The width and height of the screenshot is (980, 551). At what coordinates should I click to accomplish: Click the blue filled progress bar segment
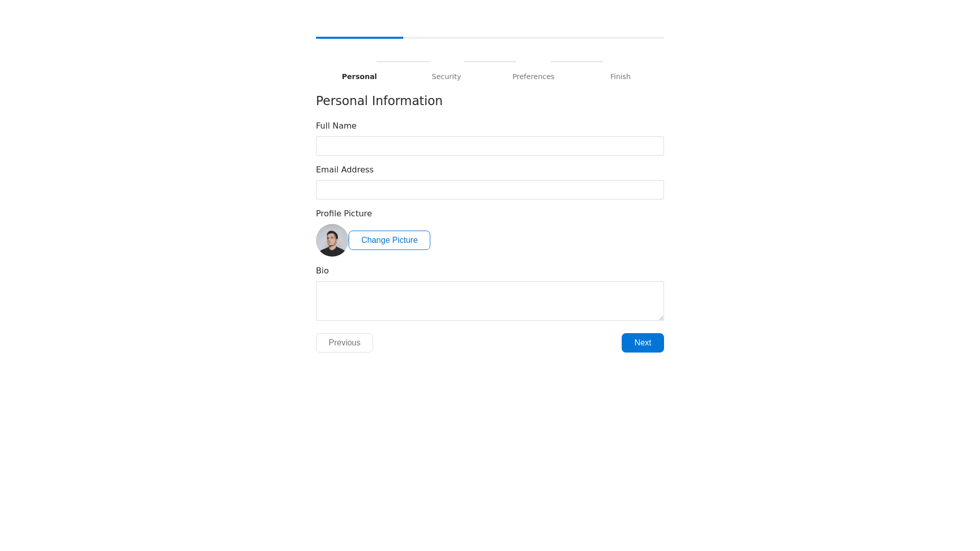coord(359,38)
